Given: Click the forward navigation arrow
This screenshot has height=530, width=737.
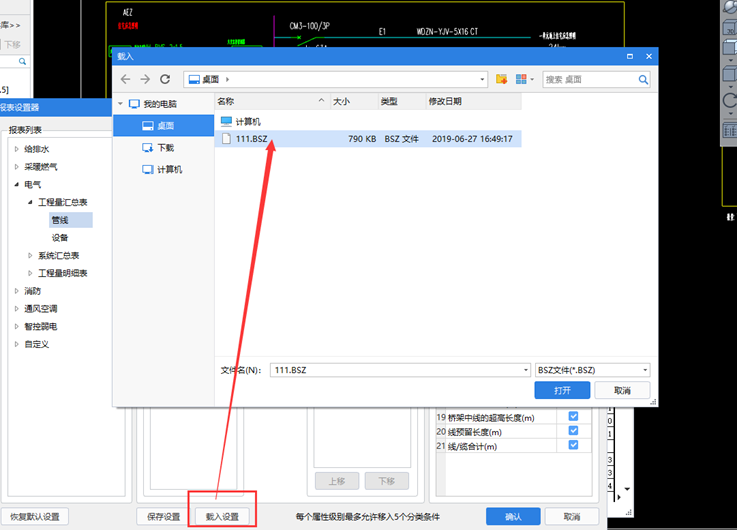Looking at the screenshot, I should pyautogui.click(x=145, y=79).
